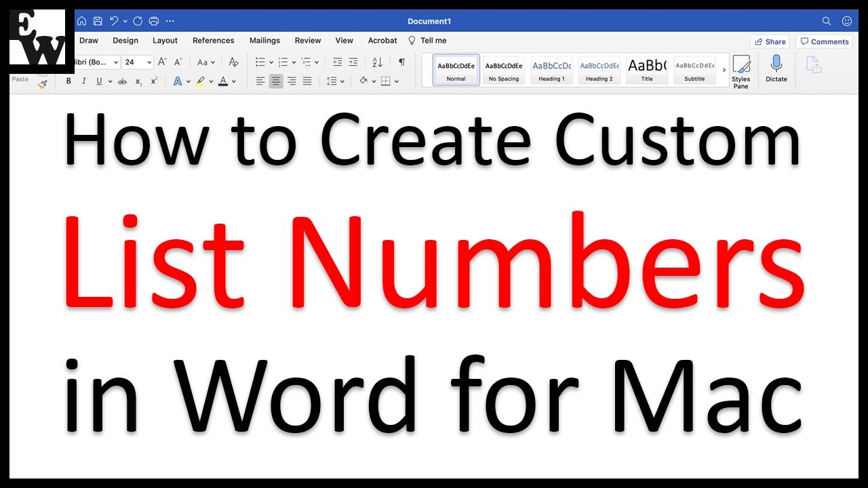Viewport: 868px width, 488px height.
Task: Toggle subscript formatting
Action: (138, 81)
